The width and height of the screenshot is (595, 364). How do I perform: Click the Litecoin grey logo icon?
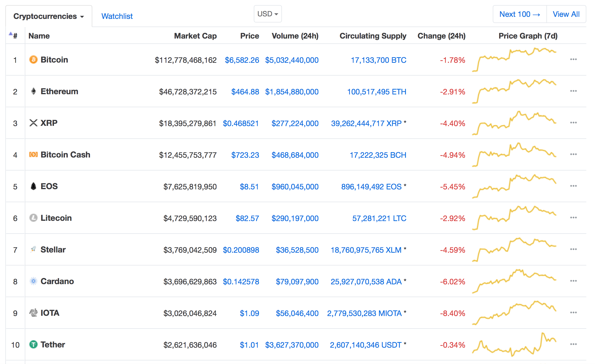tap(33, 218)
